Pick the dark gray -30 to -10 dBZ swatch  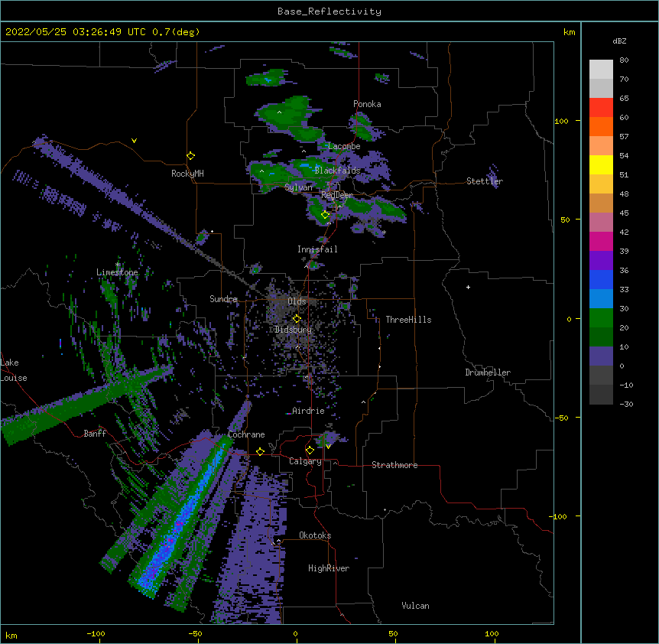tap(601, 395)
